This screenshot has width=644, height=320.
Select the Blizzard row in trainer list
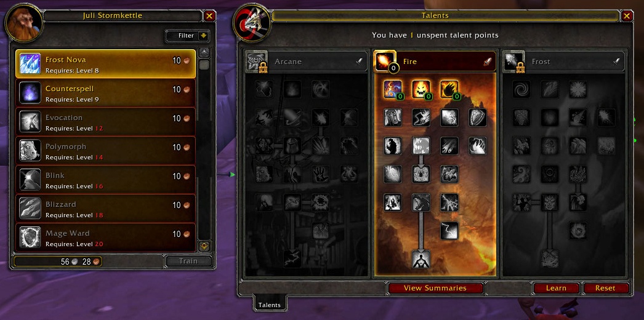point(105,209)
